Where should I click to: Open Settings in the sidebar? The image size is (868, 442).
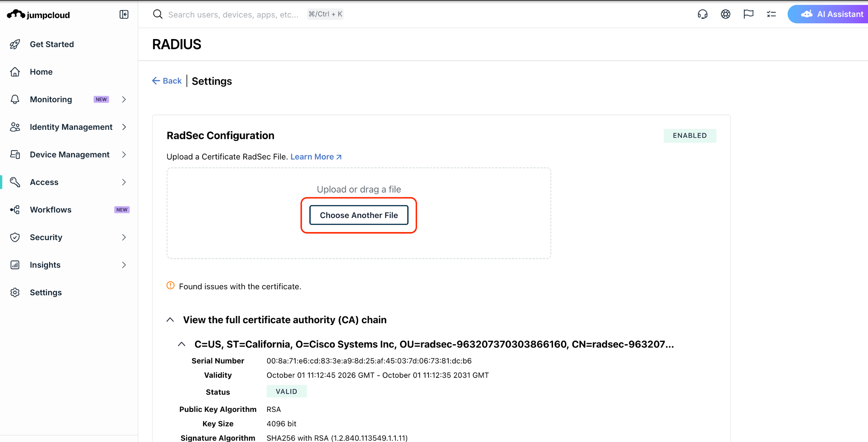pos(46,292)
